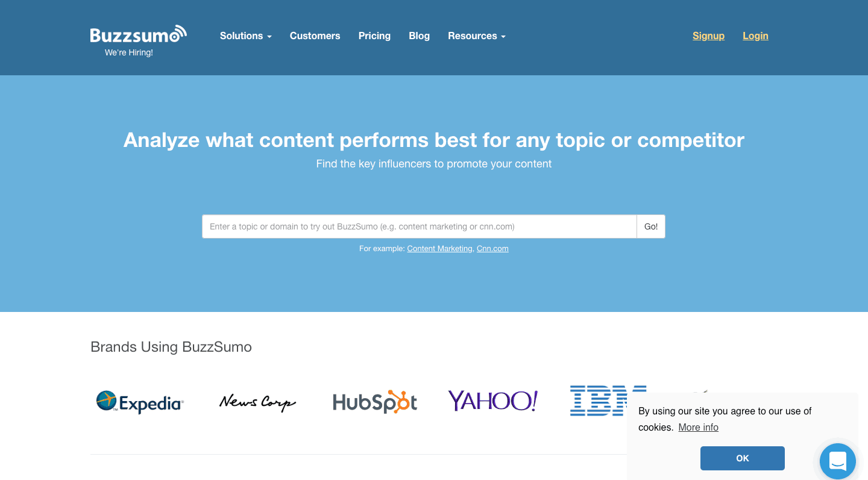Click the Brands Using BuzzSumo heading
Image resolution: width=868 pixels, height=480 pixels.
click(171, 347)
